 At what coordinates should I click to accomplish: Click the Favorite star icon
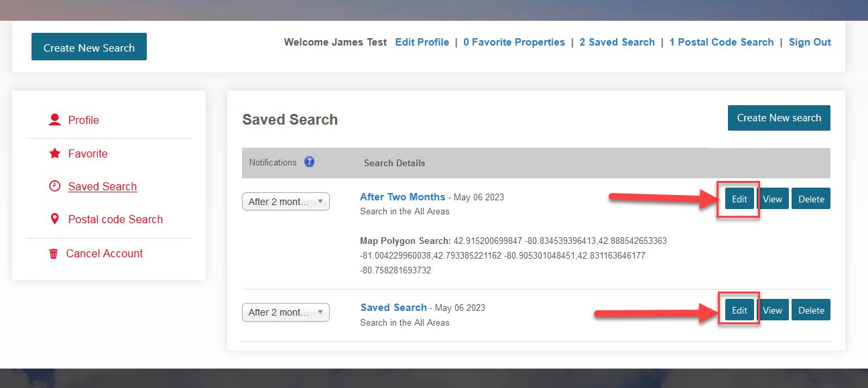(x=55, y=153)
